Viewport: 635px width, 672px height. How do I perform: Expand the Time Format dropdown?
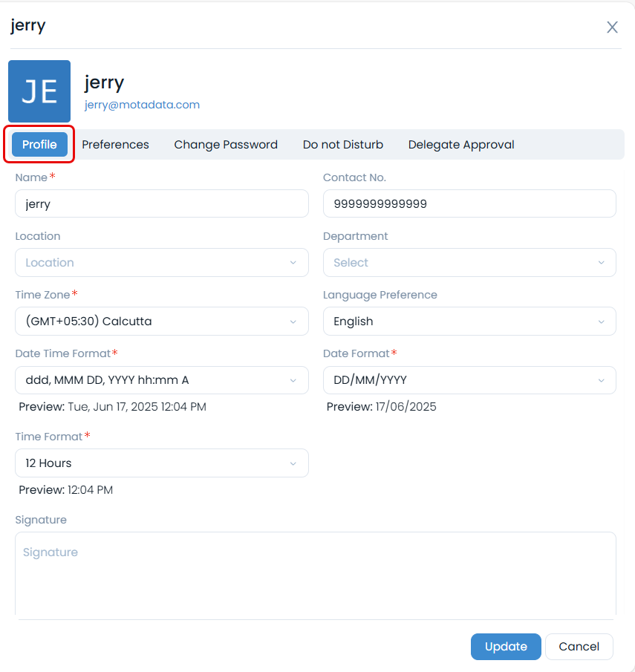pyautogui.click(x=161, y=463)
